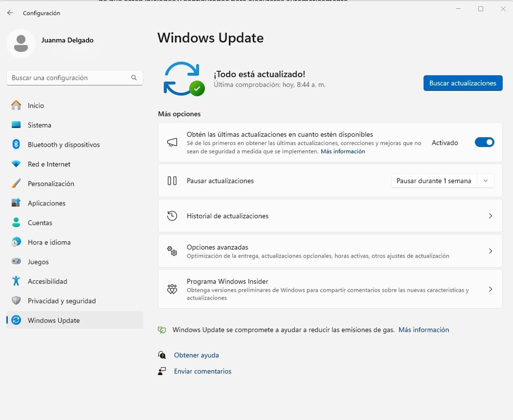
Task: Click search configuration input field
Action: tap(75, 77)
